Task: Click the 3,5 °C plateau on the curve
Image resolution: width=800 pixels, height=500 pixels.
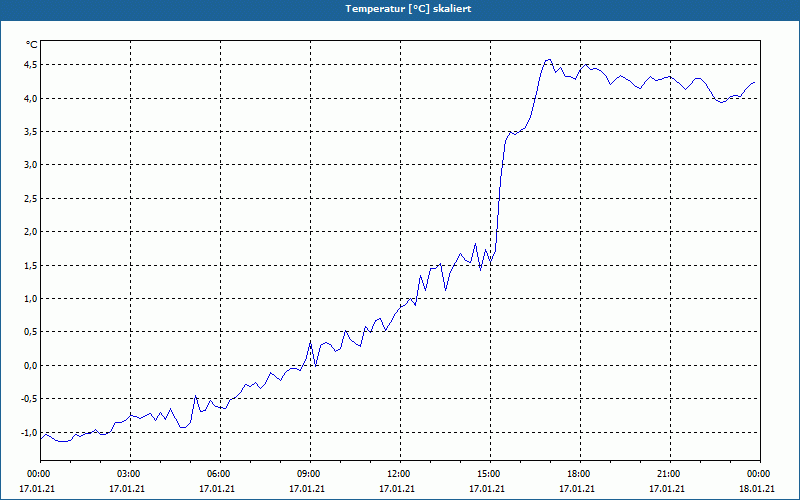Action: pos(513,133)
